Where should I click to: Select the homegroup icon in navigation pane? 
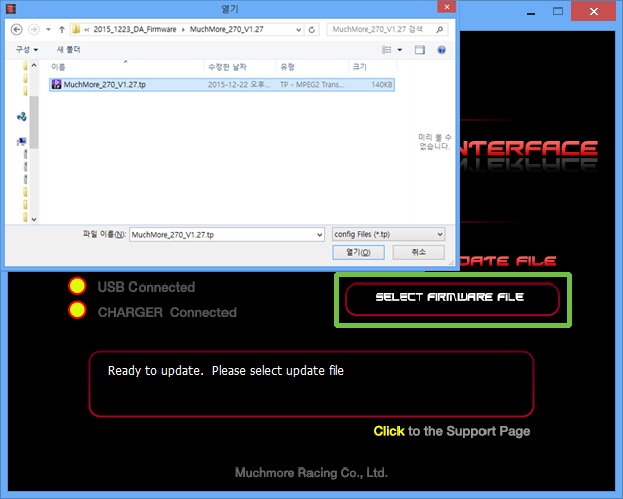(x=21, y=116)
